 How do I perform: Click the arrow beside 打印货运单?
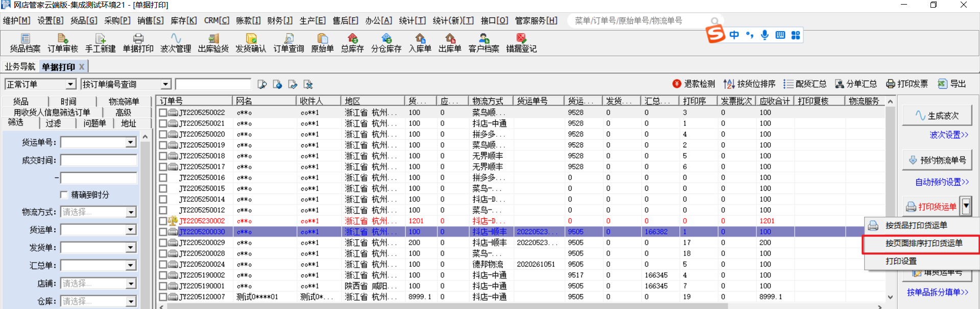966,207
